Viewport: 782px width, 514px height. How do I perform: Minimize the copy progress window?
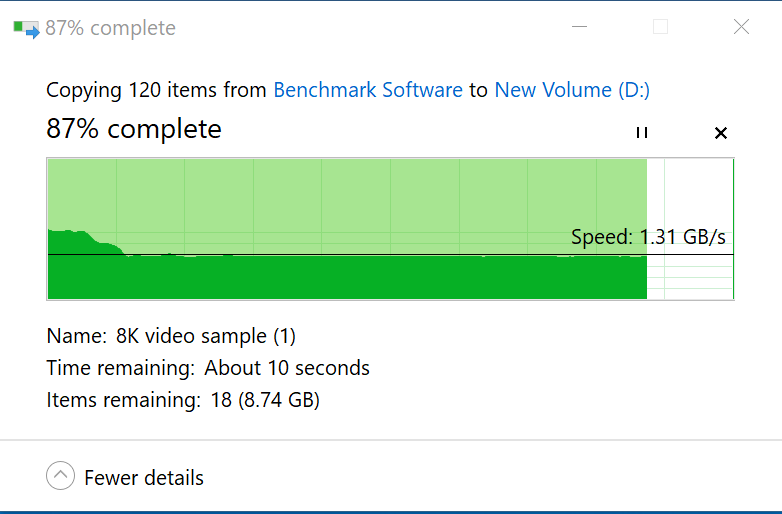[x=580, y=28]
